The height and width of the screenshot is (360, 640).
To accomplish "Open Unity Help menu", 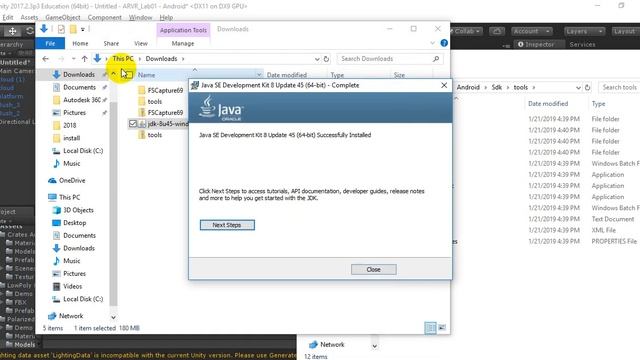I will click(166, 18).
